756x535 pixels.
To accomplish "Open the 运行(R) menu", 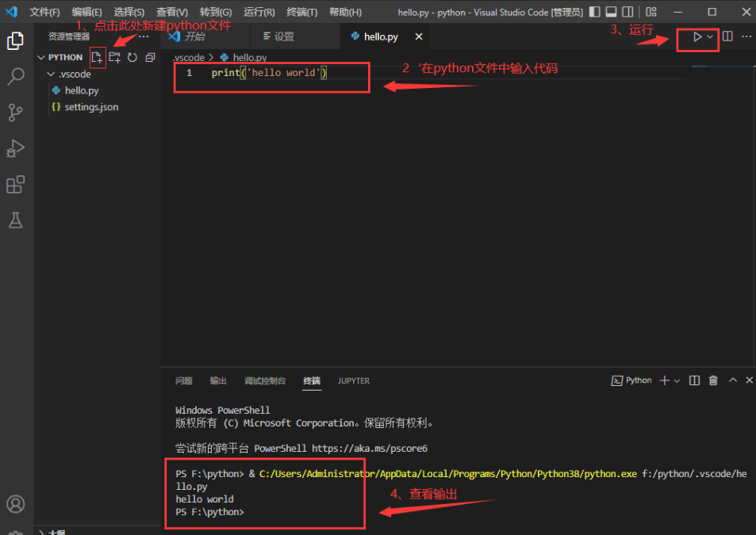I will [x=259, y=12].
